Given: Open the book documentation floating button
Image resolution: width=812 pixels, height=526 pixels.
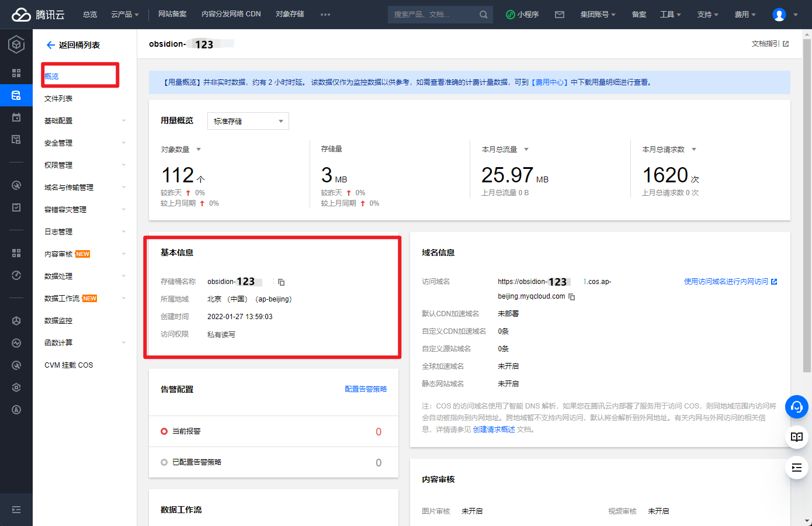Looking at the screenshot, I should point(797,437).
